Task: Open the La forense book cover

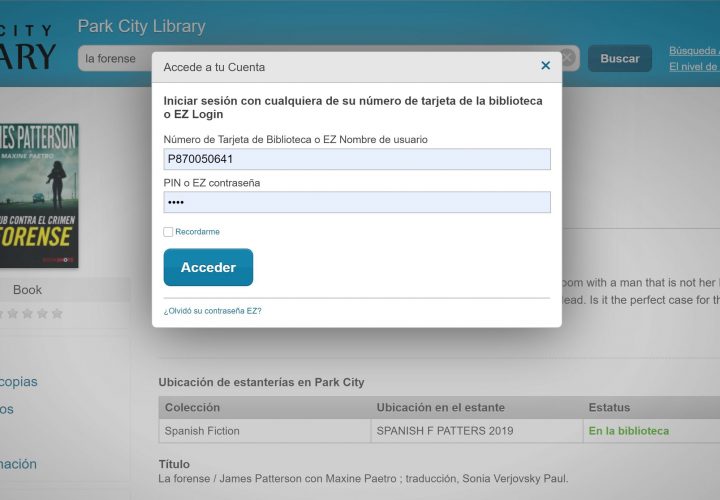Action: (38, 196)
